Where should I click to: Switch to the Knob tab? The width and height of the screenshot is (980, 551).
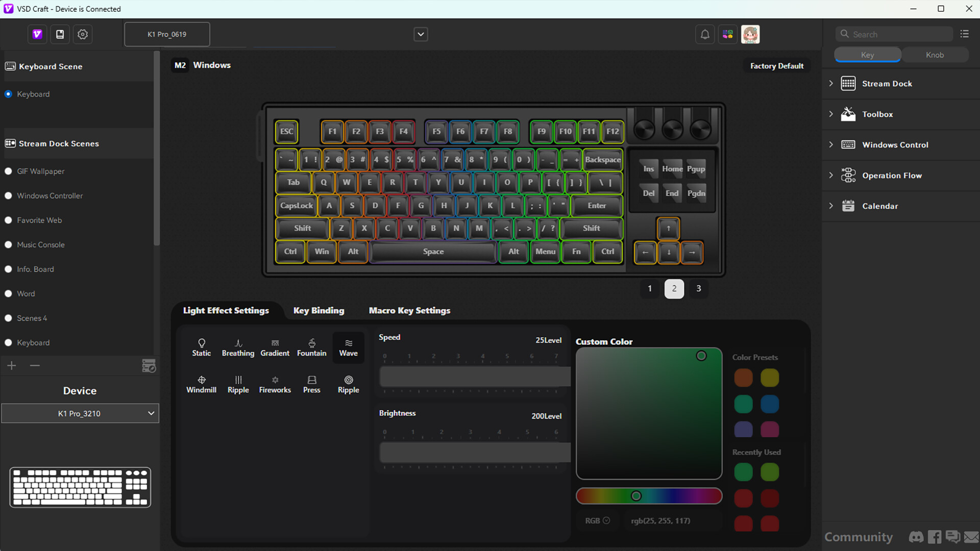click(x=935, y=55)
